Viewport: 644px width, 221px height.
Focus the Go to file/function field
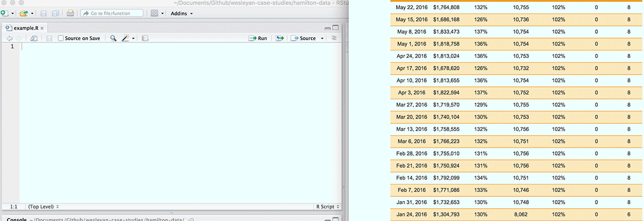click(x=112, y=13)
